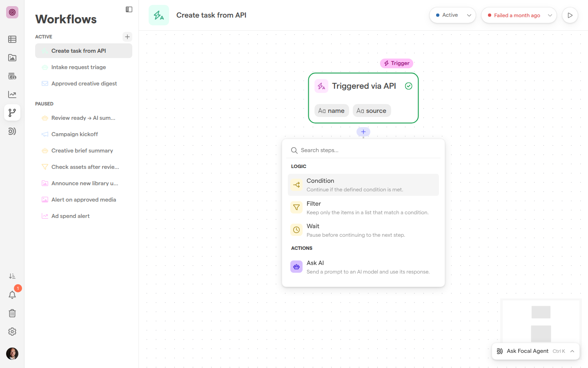Open the analytics chart icon in the left rail

[12, 94]
